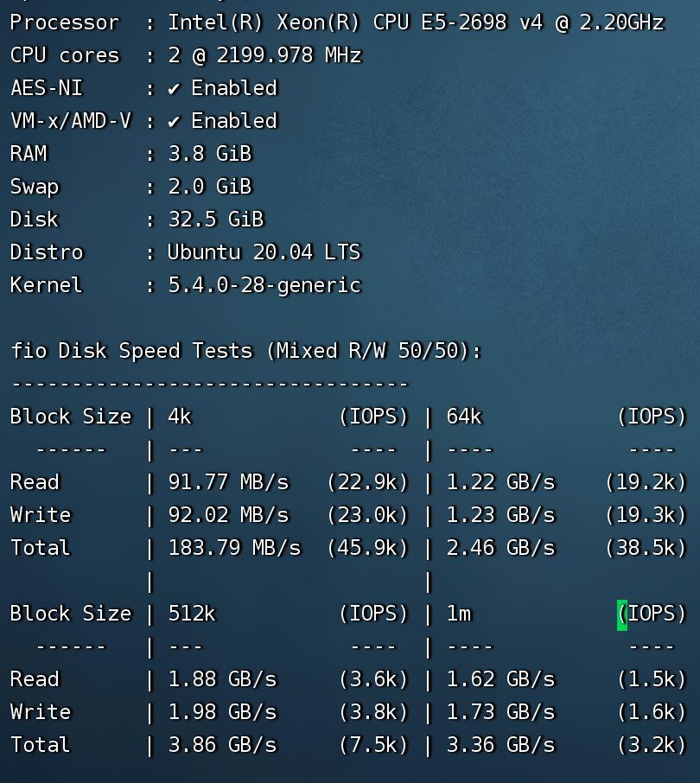Click the 92.02 MB/s write speed

tap(228, 515)
